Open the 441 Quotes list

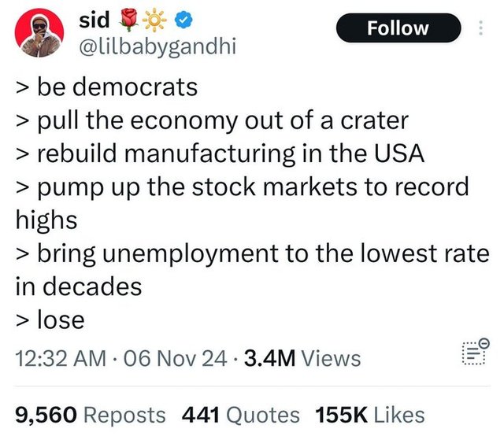click(x=241, y=414)
